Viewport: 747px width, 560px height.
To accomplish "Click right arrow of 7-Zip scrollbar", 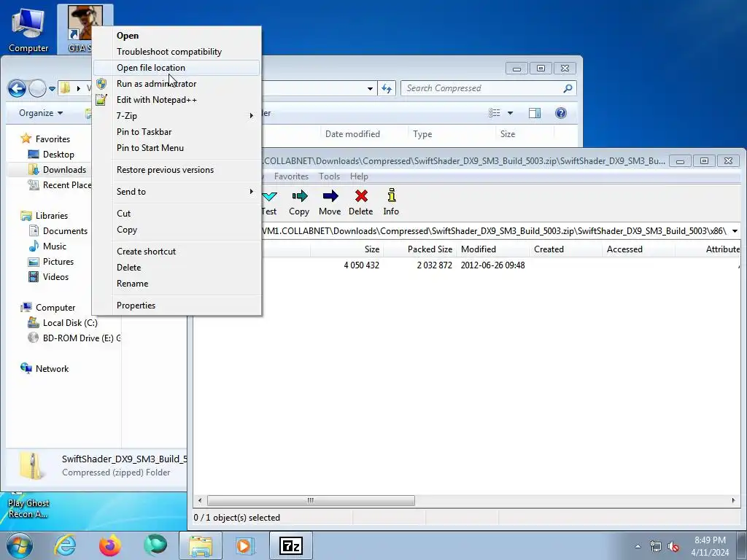I will pyautogui.click(x=734, y=500).
